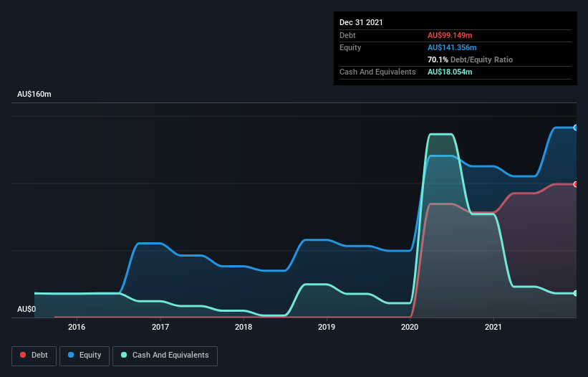The image size is (588, 377).
Task: Click the 2020 x-axis label
Action: click(x=410, y=327)
